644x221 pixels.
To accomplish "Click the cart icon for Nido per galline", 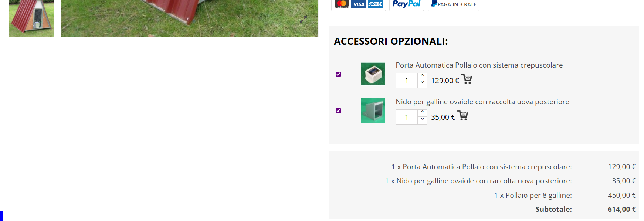I will [463, 116].
